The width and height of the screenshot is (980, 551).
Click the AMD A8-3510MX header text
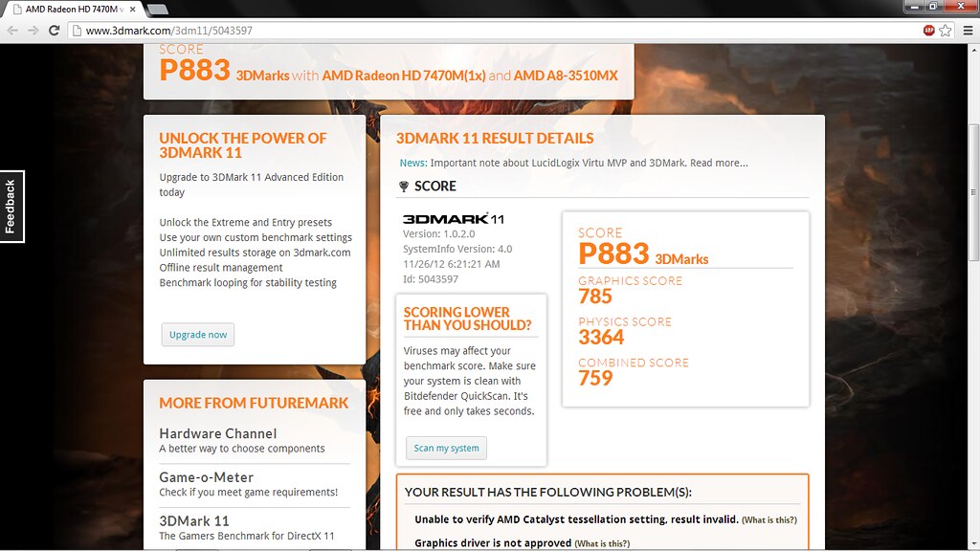click(x=566, y=76)
